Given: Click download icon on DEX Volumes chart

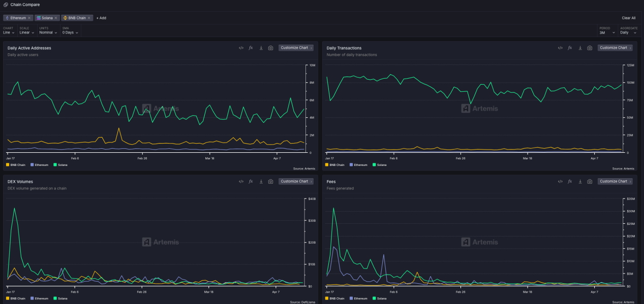Looking at the screenshot, I should (x=261, y=181).
